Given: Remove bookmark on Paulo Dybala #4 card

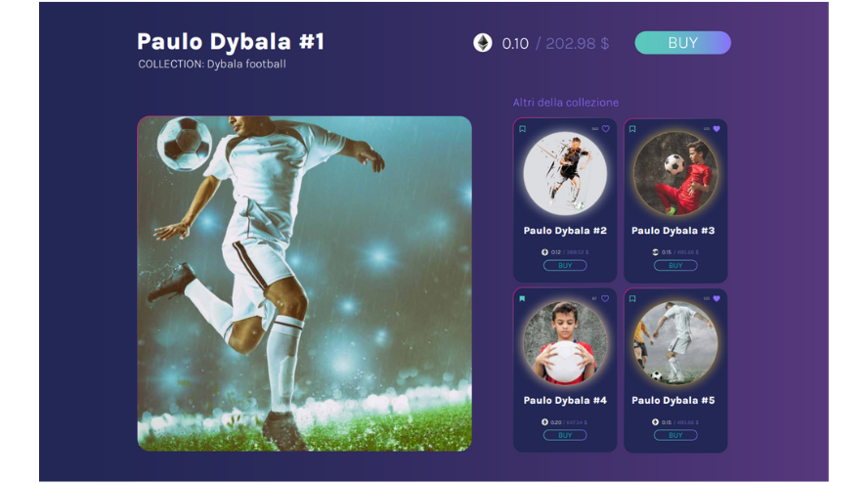Looking at the screenshot, I should 522,298.
